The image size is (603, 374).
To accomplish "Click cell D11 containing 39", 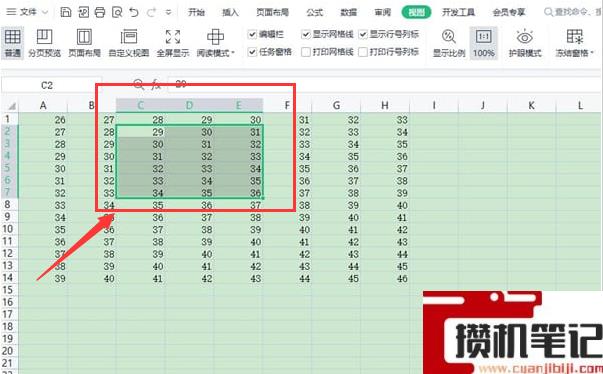I will [x=189, y=242].
